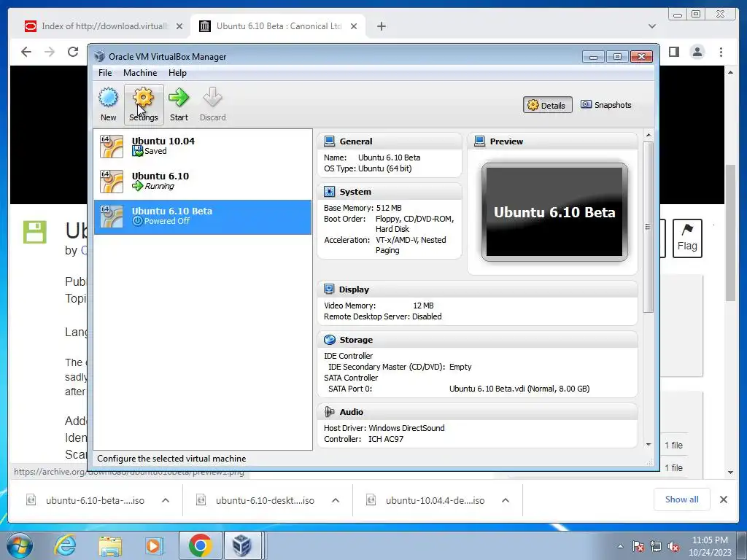Image resolution: width=747 pixels, height=560 pixels.
Task: Show hidden tray icons arrow
Action: pos(620,547)
